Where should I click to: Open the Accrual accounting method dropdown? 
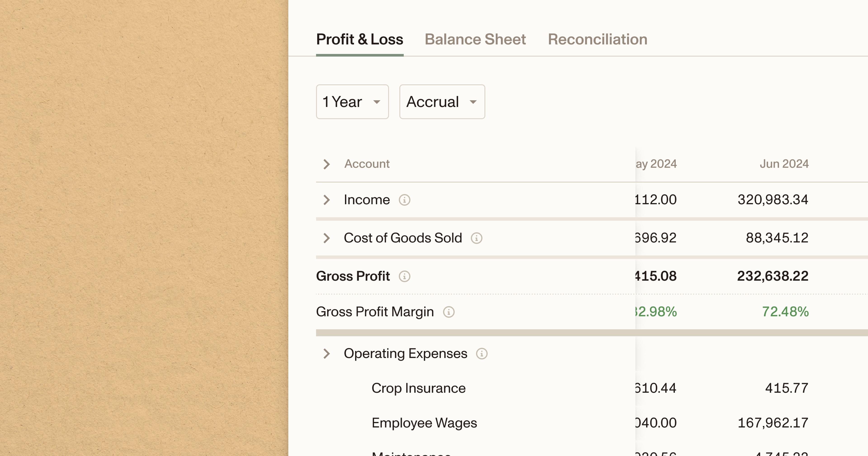[442, 102]
